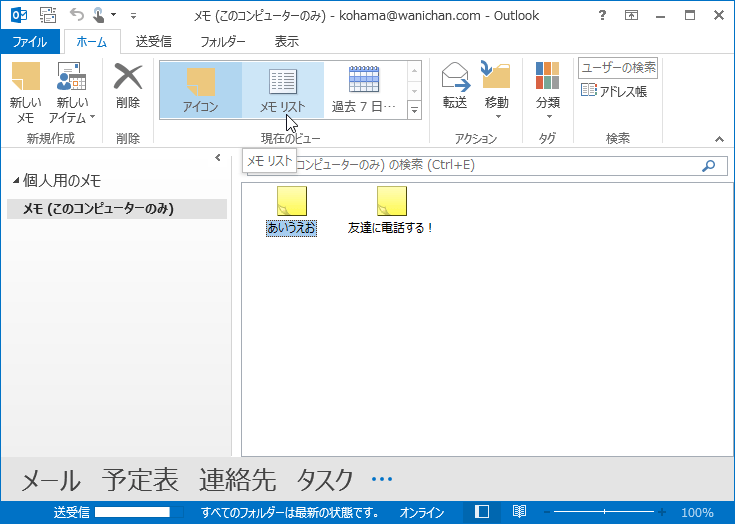The width and height of the screenshot is (735, 524).
Task: Click the memo search box
Action: point(488,165)
